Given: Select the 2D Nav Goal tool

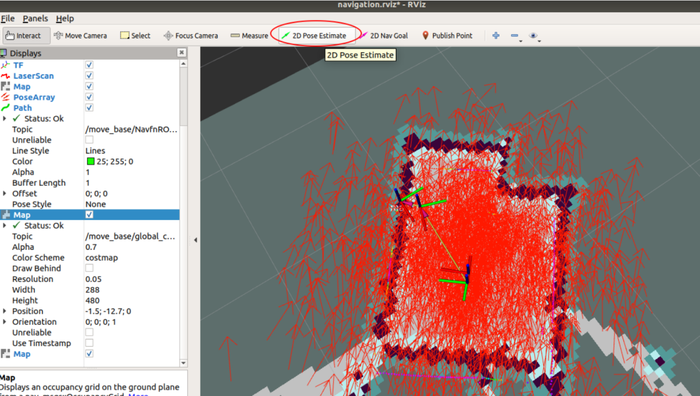Looking at the screenshot, I should pos(384,36).
